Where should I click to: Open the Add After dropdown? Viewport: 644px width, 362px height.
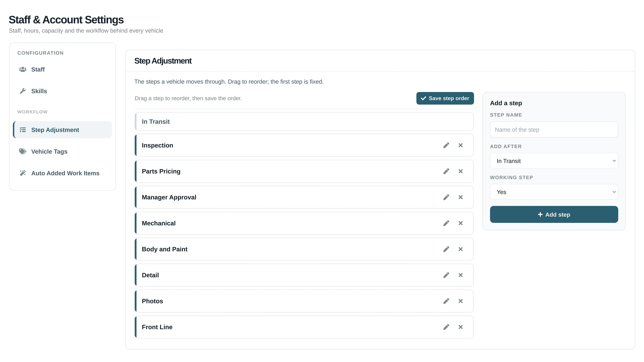(554, 161)
